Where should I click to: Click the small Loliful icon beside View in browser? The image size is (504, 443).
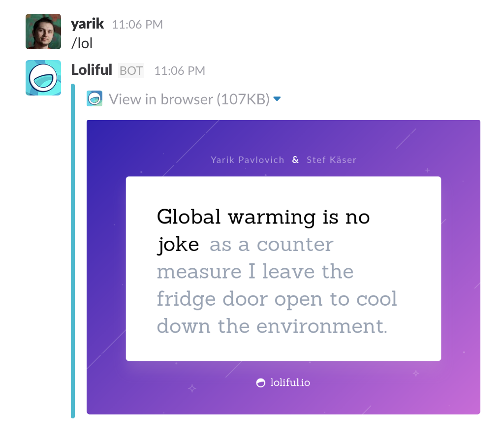pos(94,98)
